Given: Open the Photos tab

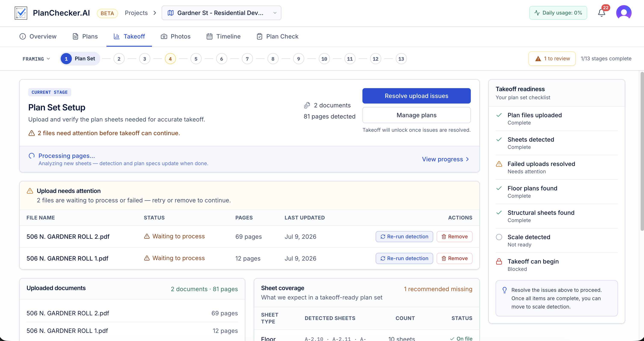Looking at the screenshot, I should [176, 37].
